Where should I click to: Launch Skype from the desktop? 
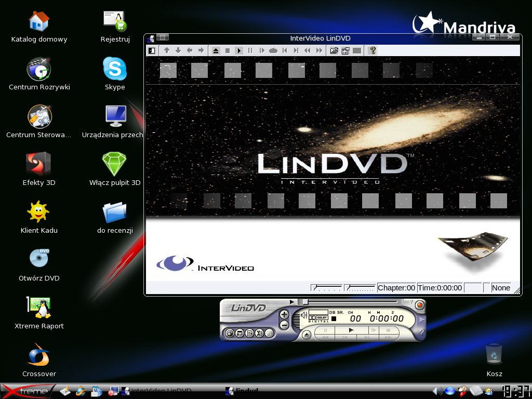coord(115,74)
